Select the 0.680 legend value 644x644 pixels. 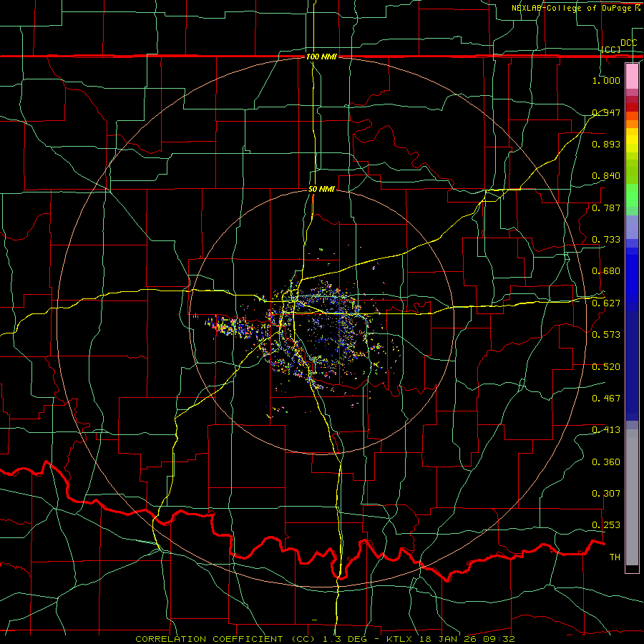click(606, 271)
